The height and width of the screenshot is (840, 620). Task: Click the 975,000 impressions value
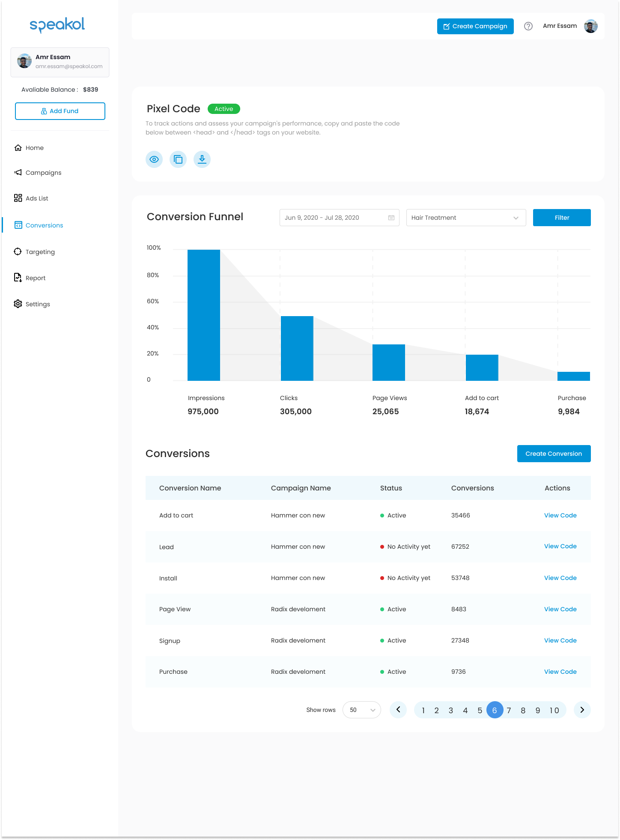pyautogui.click(x=203, y=412)
